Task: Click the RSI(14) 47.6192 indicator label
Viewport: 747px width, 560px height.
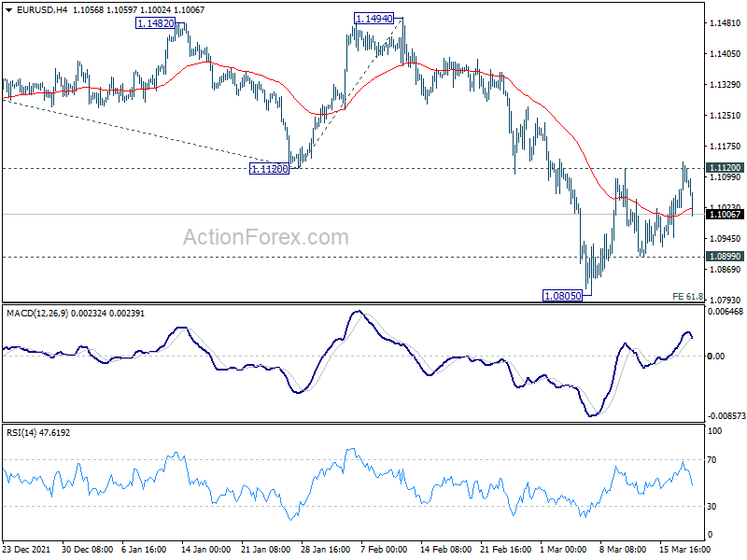Action: point(38,433)
